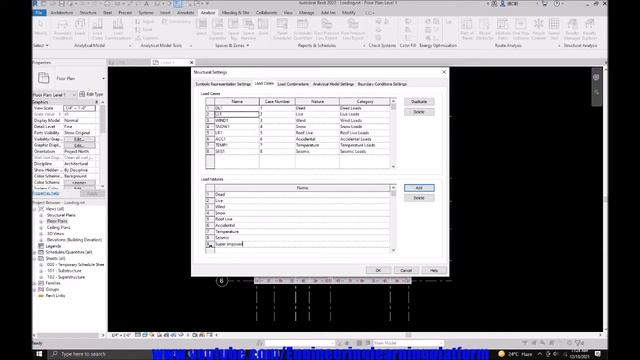Click the Super Imposed load nature name field
Image resolution: width=640 pixels, height=360 pixels.
pyautogui.click(x=302, y=244)
